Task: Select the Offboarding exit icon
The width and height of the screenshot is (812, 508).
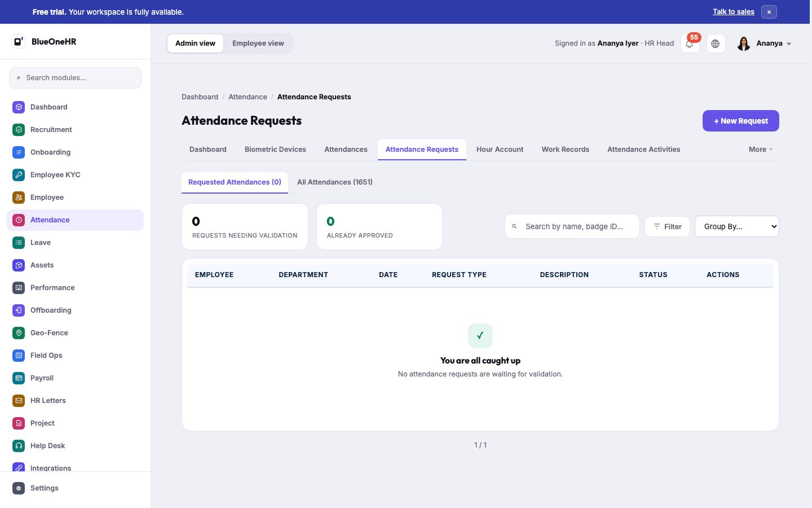Action: point(19,310)
